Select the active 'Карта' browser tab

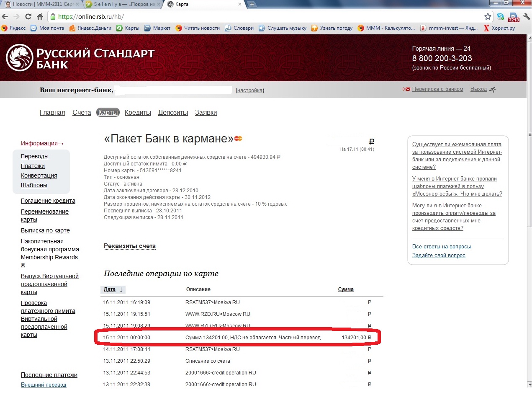click(x=203, y=4)
